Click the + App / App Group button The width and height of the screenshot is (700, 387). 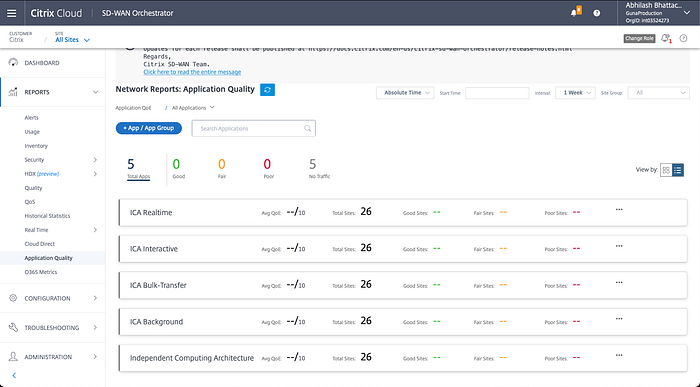[x=149, y=128]
